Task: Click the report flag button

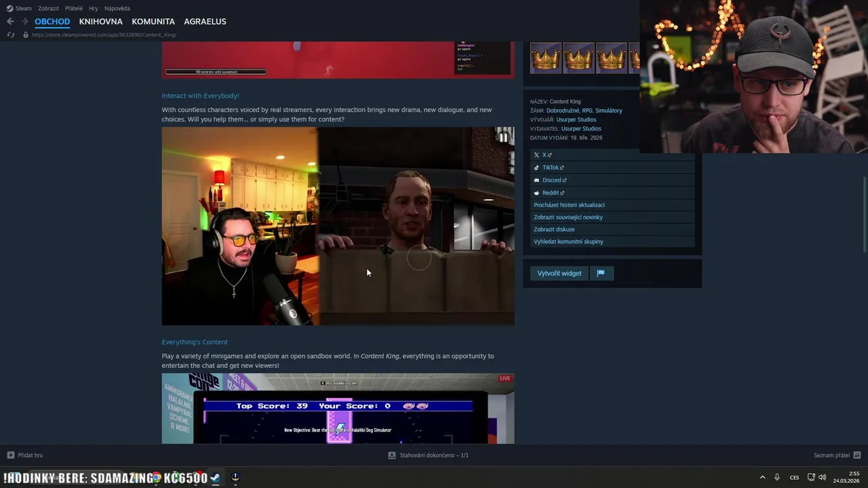Action: click(x=601, y=273)
